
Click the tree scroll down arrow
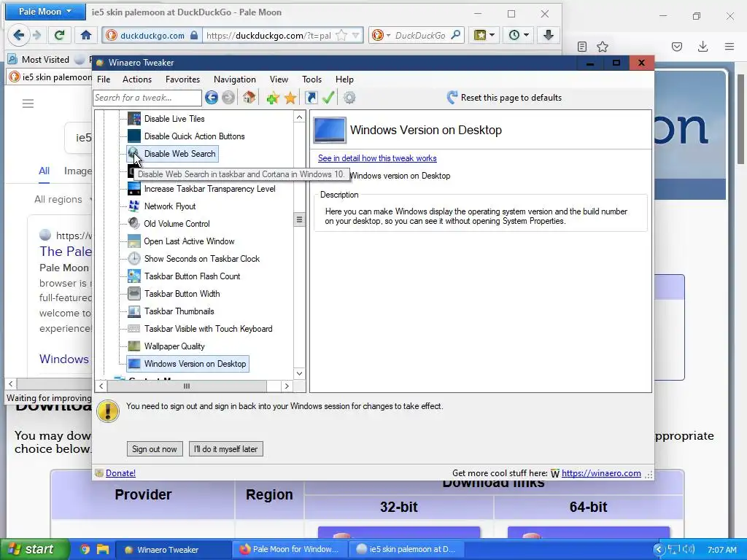299,373
